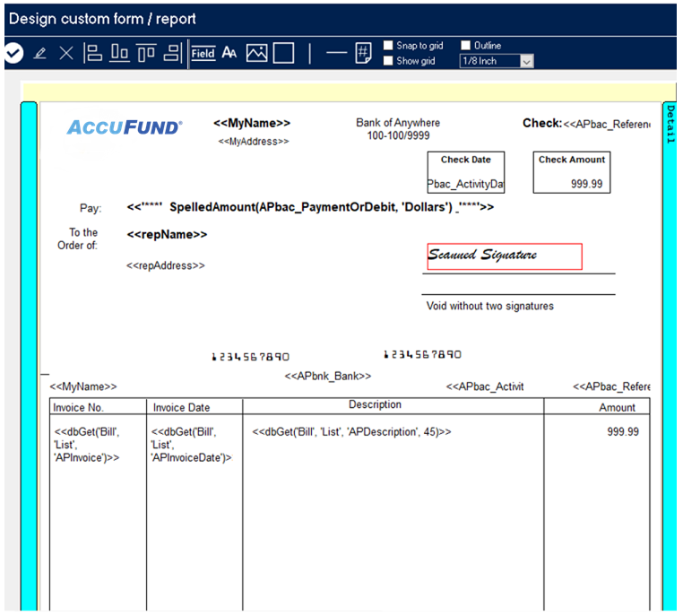683x616 pixels.
Task: Click the align bottom edges icon
Action: (119, 54)
